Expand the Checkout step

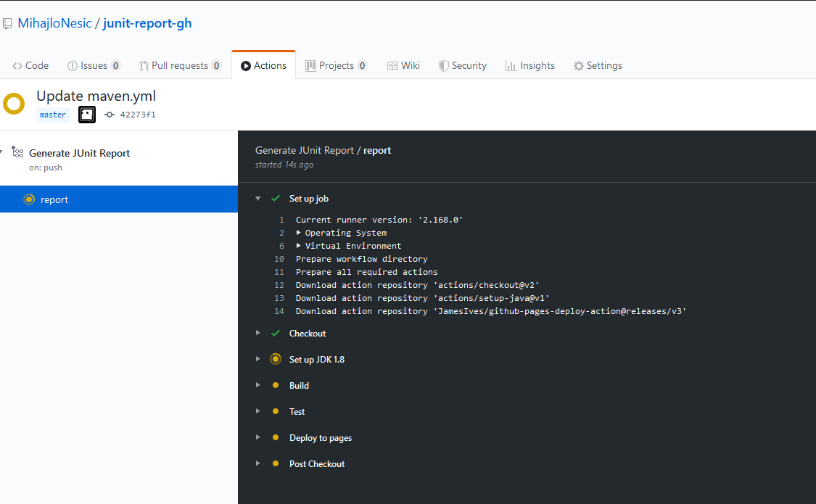pos(258,333)
